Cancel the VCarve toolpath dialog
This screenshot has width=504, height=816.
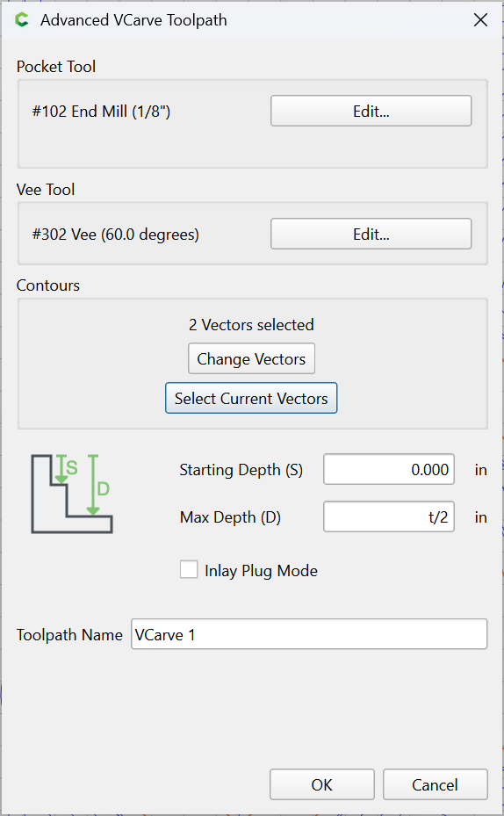(x=436, y=784)
